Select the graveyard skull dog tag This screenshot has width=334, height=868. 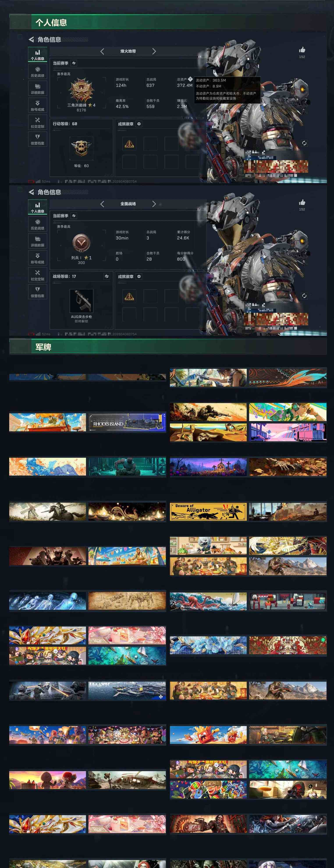point(208,467)
